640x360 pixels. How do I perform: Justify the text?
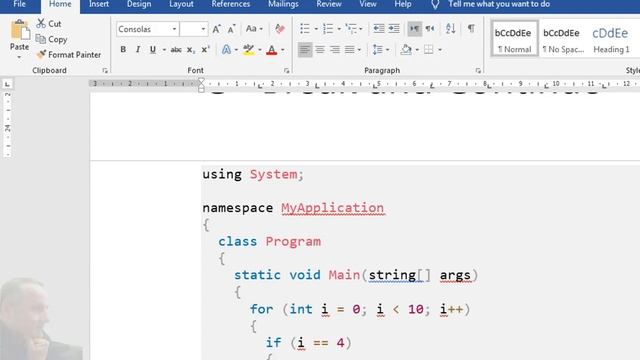pos(350,50)
